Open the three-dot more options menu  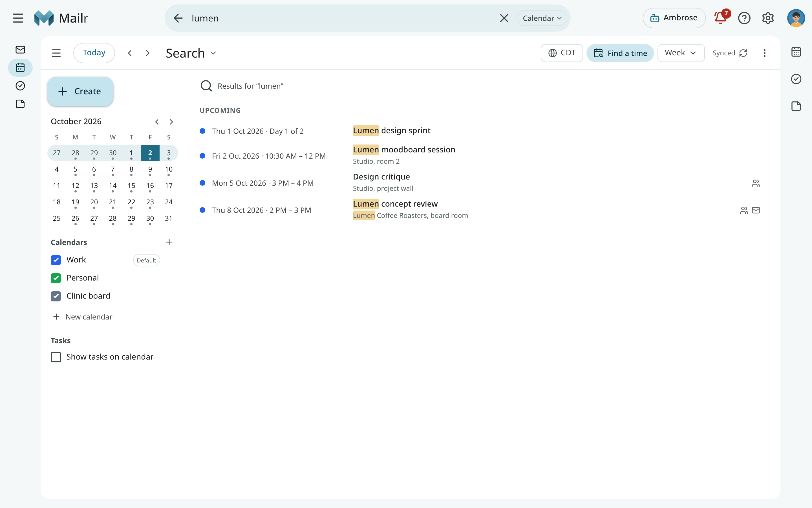click(764, 53)
